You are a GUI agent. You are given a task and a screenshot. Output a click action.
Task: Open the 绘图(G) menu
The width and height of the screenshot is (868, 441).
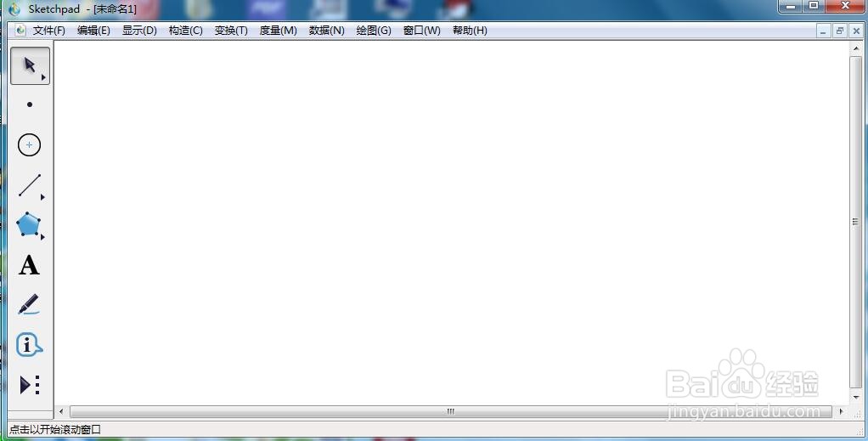(374, 31)
